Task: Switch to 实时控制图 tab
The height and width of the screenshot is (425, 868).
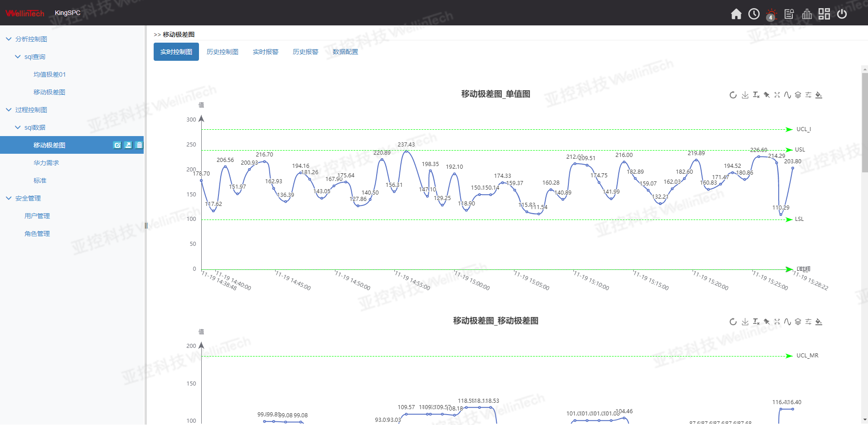Action: [x=176, y=52]
